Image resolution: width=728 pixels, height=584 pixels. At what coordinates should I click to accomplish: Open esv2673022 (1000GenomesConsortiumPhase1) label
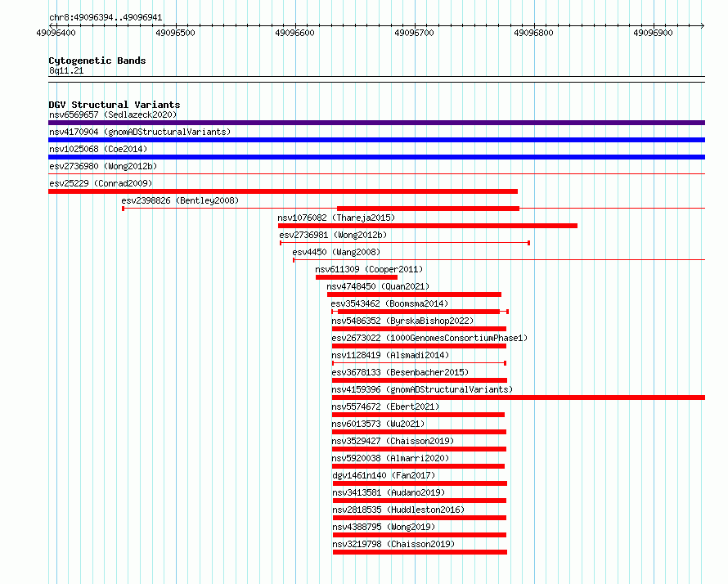[429, 338]
